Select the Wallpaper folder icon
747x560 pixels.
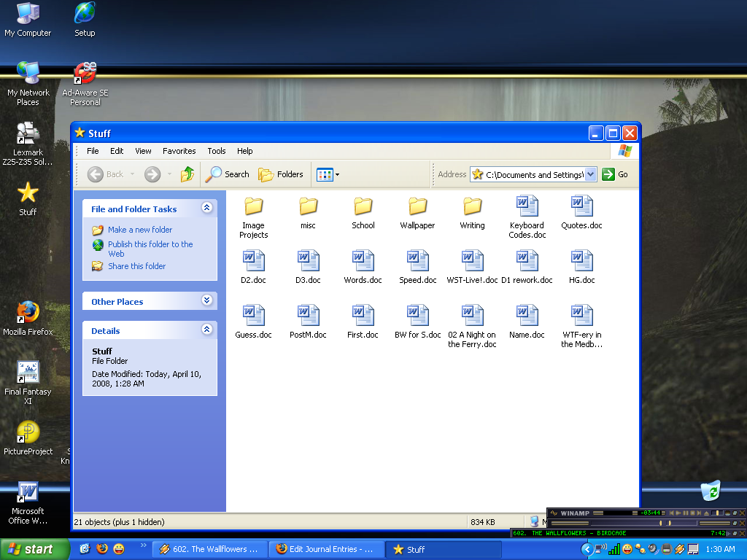tap(418, 206)
